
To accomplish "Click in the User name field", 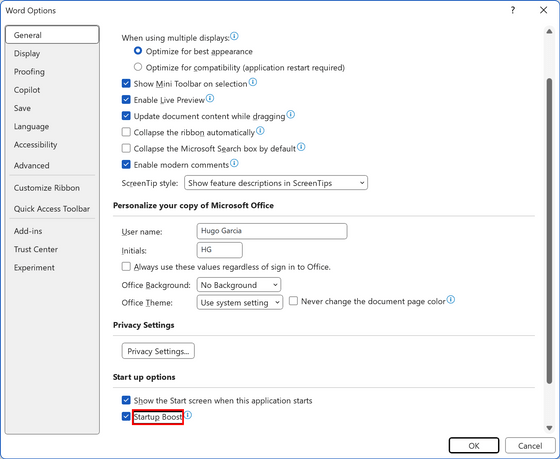I will [x=272, y=231].
